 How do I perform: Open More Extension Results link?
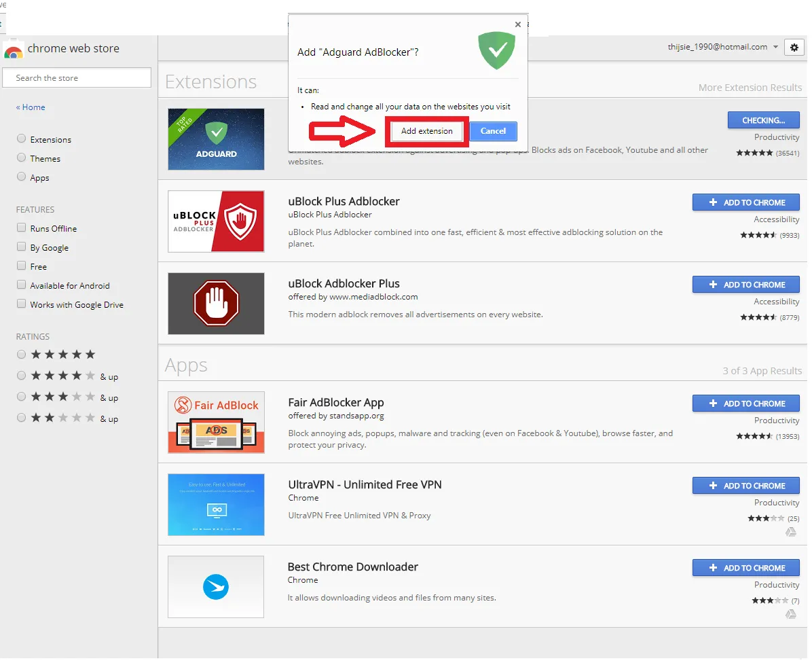(750, 88)
